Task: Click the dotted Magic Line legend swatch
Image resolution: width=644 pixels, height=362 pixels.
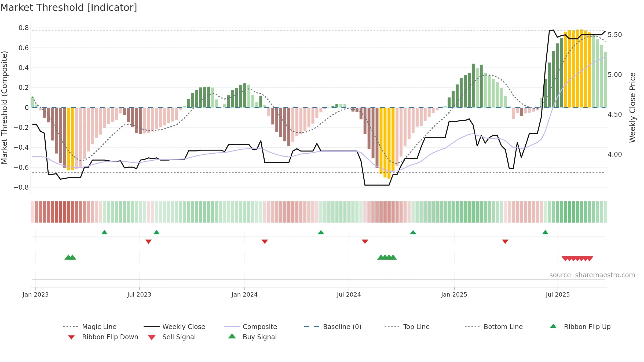Action: [x=71, y=327]
